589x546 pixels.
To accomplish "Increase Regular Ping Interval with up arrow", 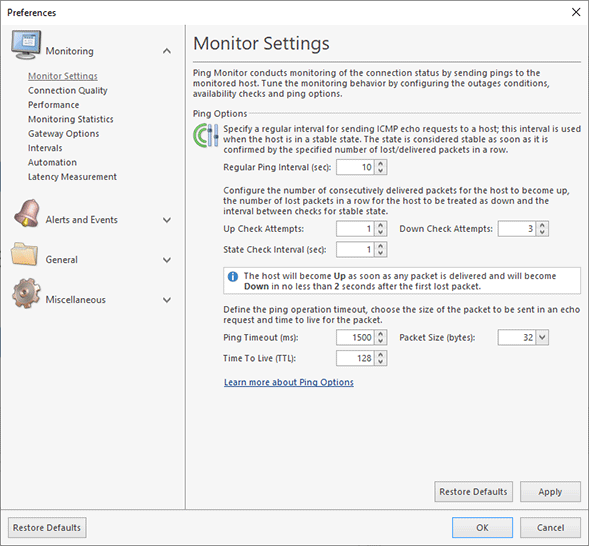I will click(381, 164).
